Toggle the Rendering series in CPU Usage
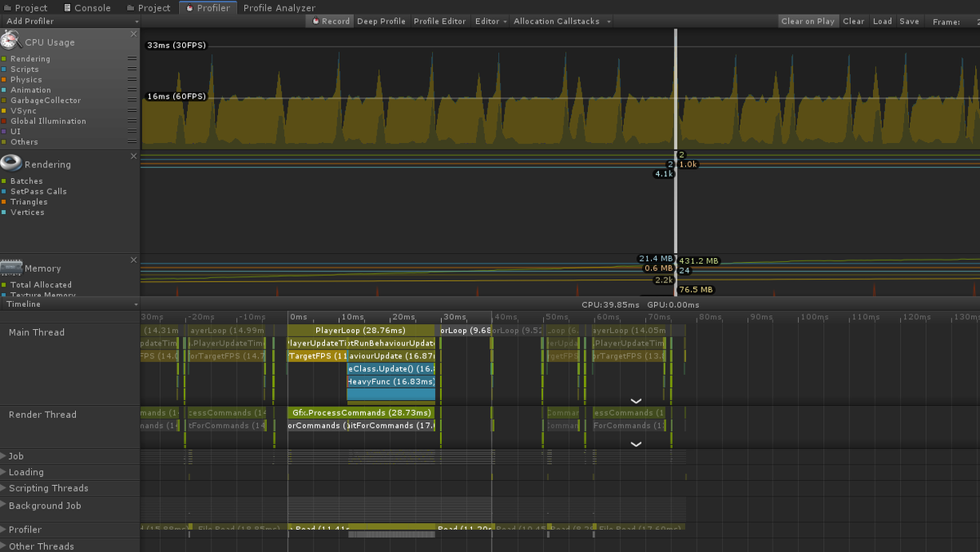 point(4,59)
